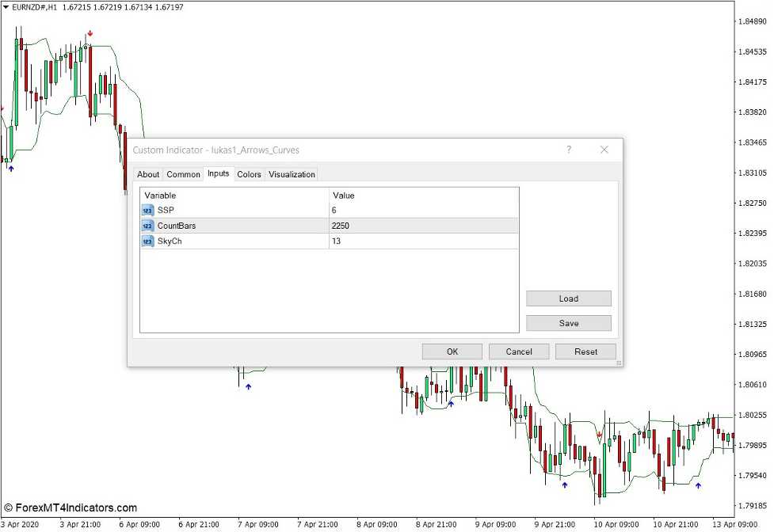Reset the indicator inputs with Reset
This screenshot has height=532, width=774.
[x=585, y=351]
